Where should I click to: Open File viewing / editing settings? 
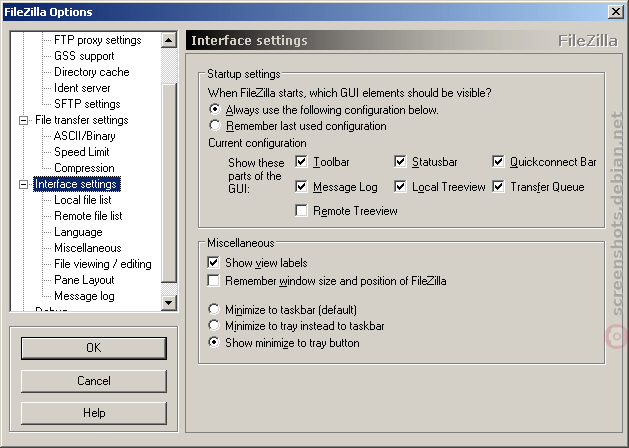coord(103,264)
